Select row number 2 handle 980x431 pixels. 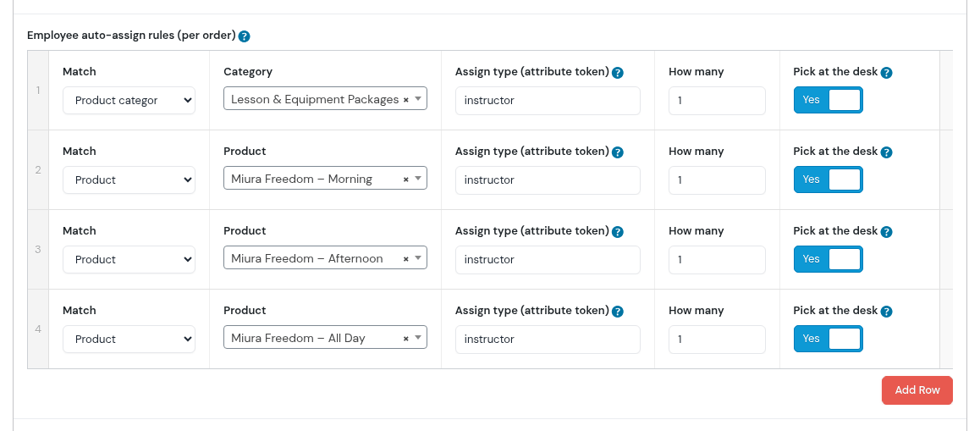(38, 169)
